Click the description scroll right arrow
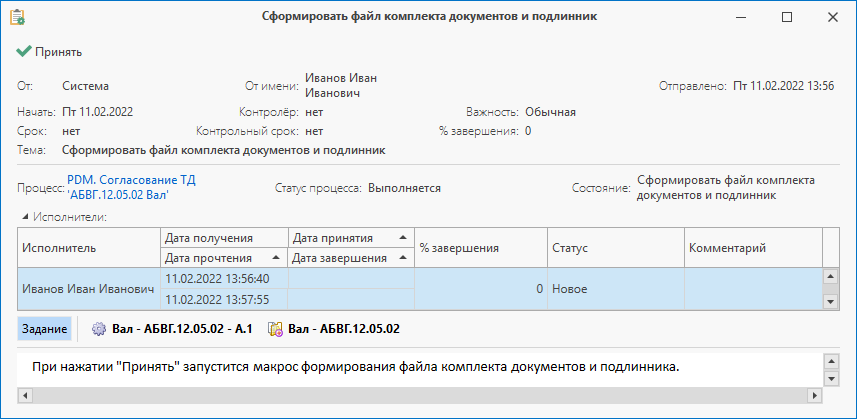Image resolution: width=857 pixels, height=419 pixels. (x=815, y=395)
